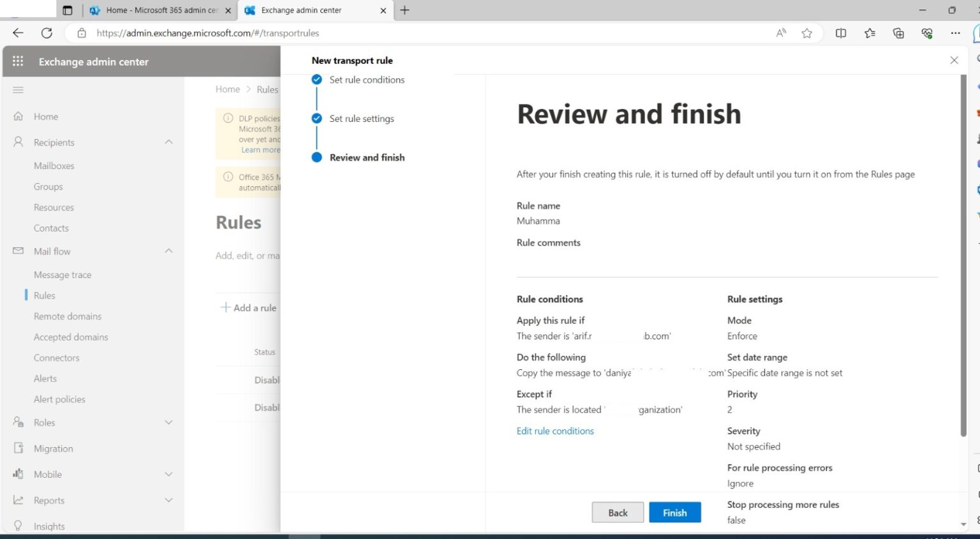Open Groups under Recipients
This screenshot has height=539, width=980.
[48, 187]
